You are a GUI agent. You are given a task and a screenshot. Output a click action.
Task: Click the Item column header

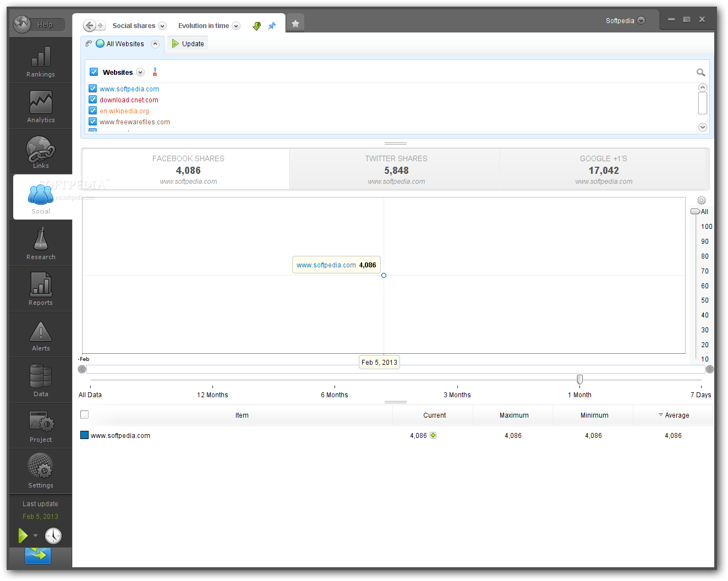click(x=242, y=415)
